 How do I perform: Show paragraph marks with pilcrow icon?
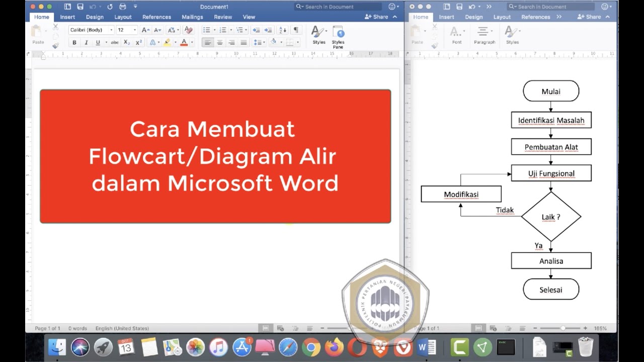click(296, 30)
